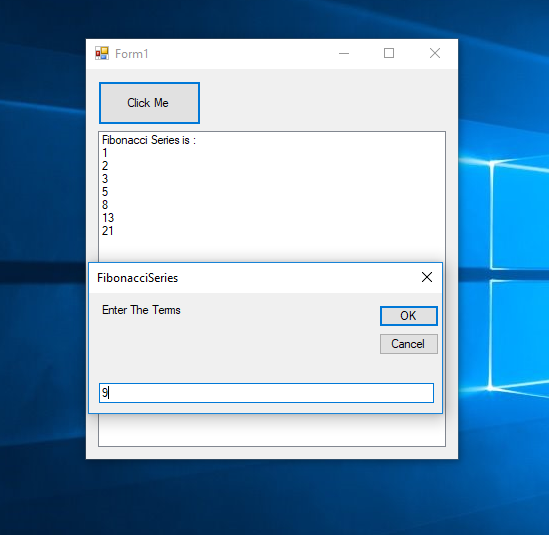Viewport: 549px width, 535px height.
Task: Click the output line showing 5
Action: [x=105, y=192]
